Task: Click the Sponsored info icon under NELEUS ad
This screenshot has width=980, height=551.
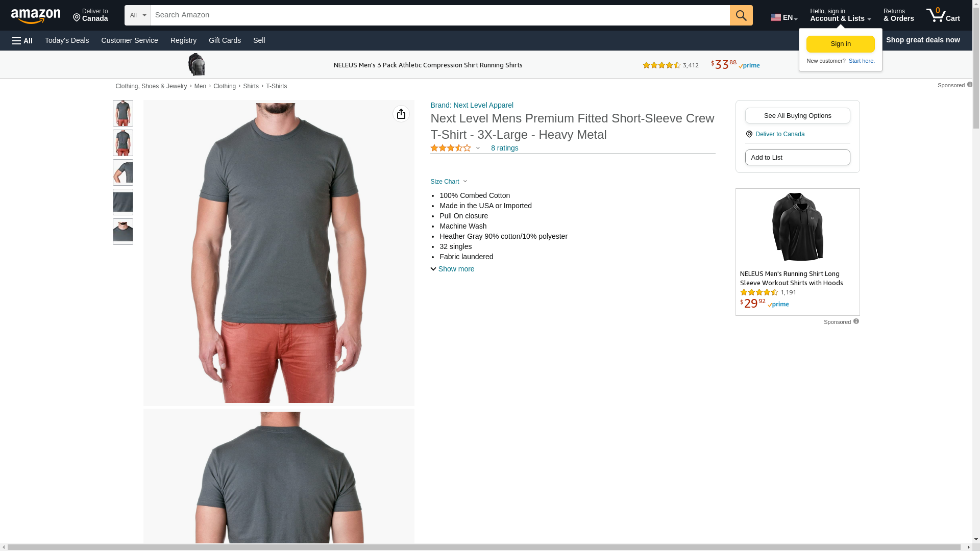Action: (856, 321)
